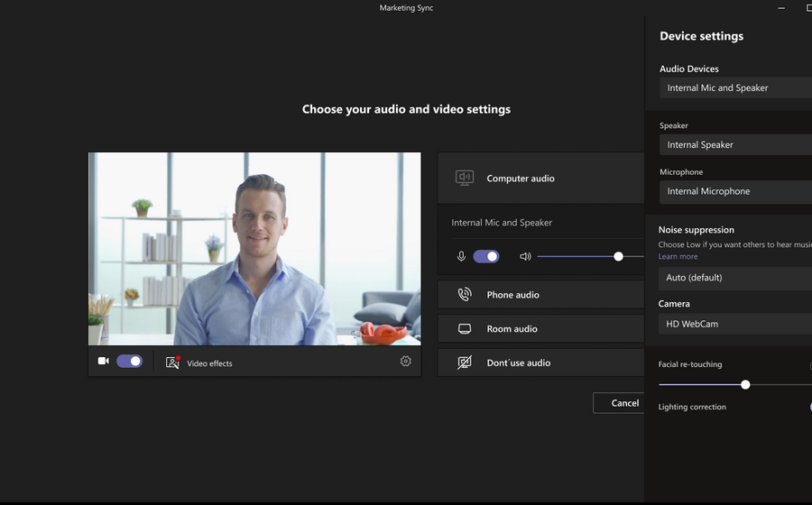Open Microphone dropdown showing Internal Microphone
Image resolution: width=812 pixels, height=505 pixels.
coord(735,191)
